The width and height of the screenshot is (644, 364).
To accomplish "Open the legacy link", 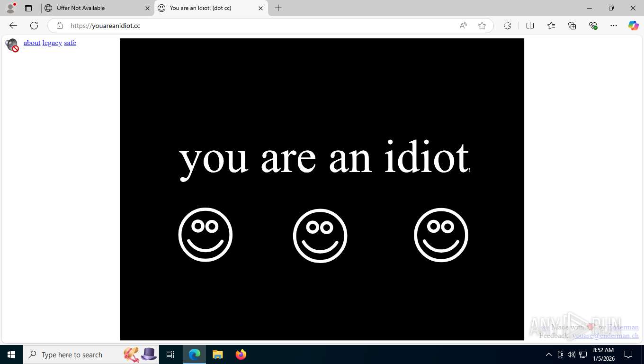I will (x=52, y=43).
